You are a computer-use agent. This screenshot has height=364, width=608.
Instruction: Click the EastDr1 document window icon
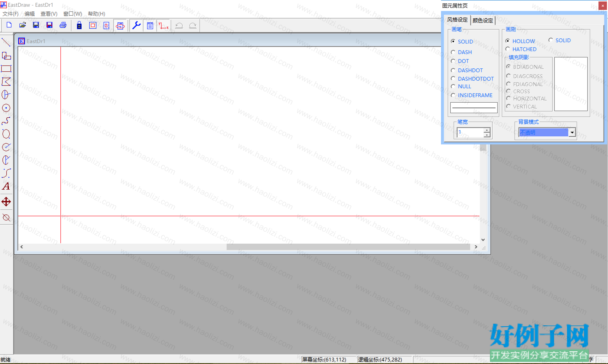click(x=22, y=41)
